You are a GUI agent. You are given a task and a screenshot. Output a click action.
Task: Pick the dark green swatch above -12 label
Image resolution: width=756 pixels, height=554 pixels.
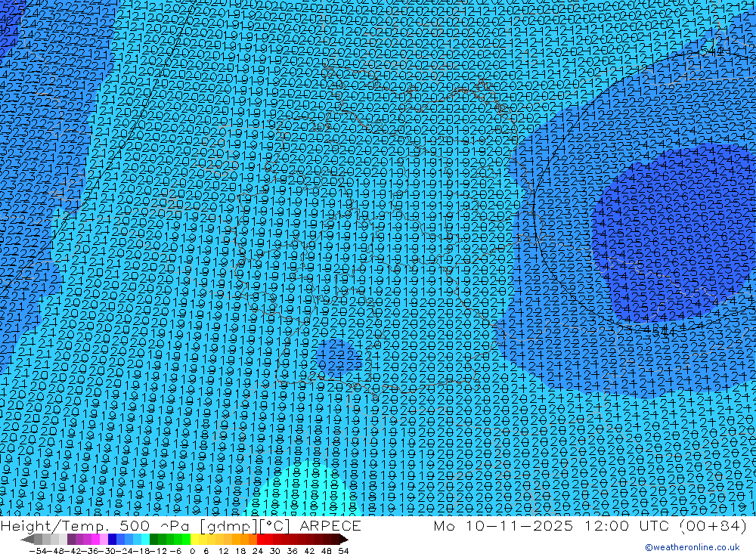coord(153,539)
